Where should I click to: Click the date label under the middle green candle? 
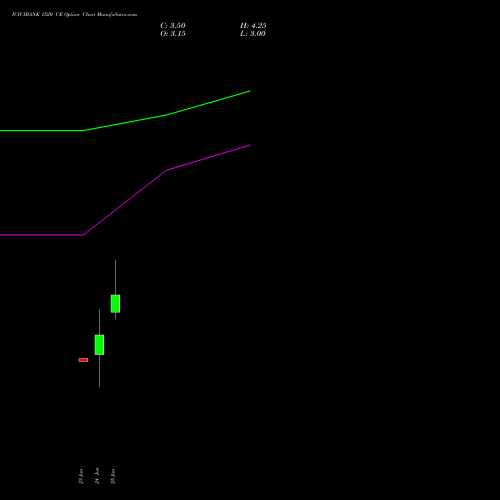pyautogui.click(x=97, y=476)
